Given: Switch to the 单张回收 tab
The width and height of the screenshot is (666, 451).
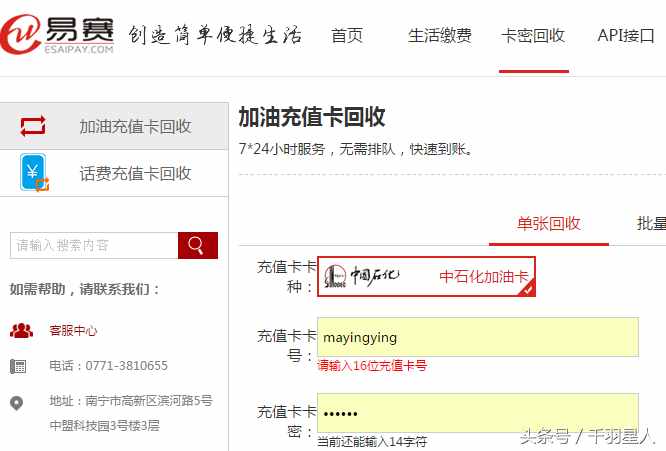Looking at the screenshot, I should (x=549, y=224).
